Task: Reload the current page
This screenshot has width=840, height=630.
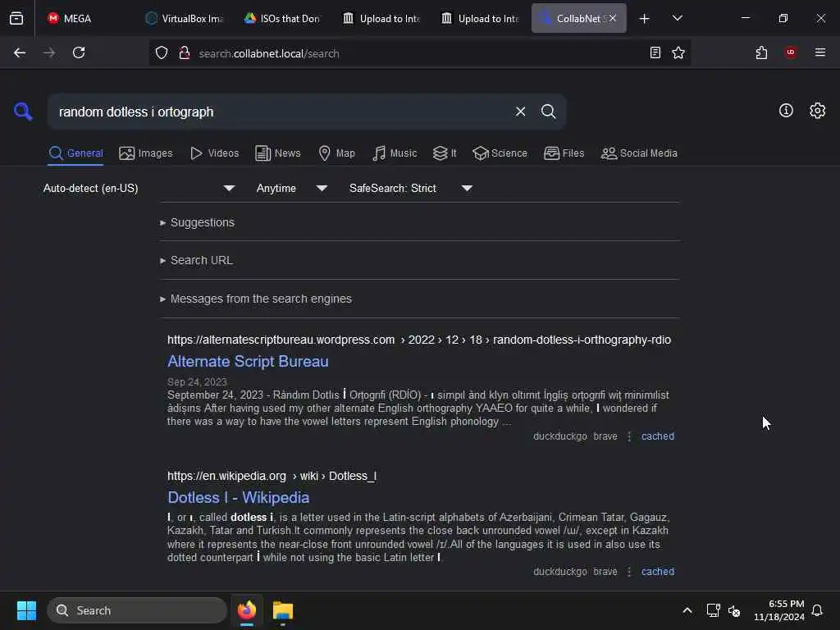Action: 79,52
